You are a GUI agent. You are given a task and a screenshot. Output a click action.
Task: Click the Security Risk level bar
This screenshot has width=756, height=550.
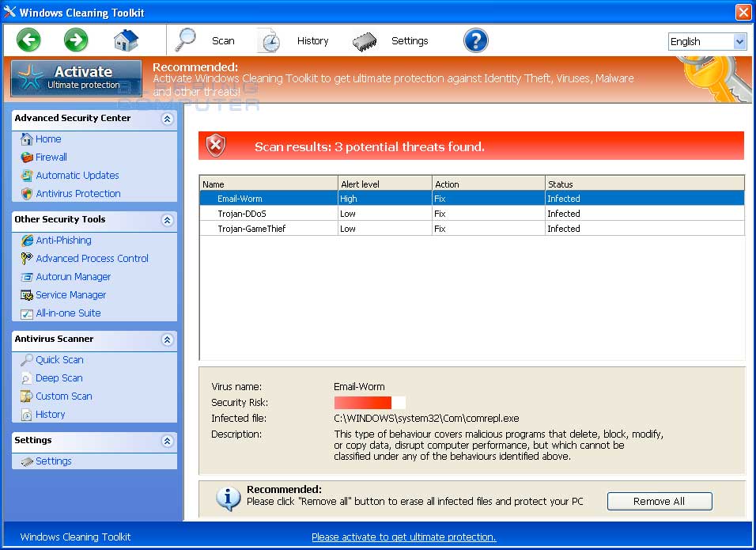click(x=369, y=403)
